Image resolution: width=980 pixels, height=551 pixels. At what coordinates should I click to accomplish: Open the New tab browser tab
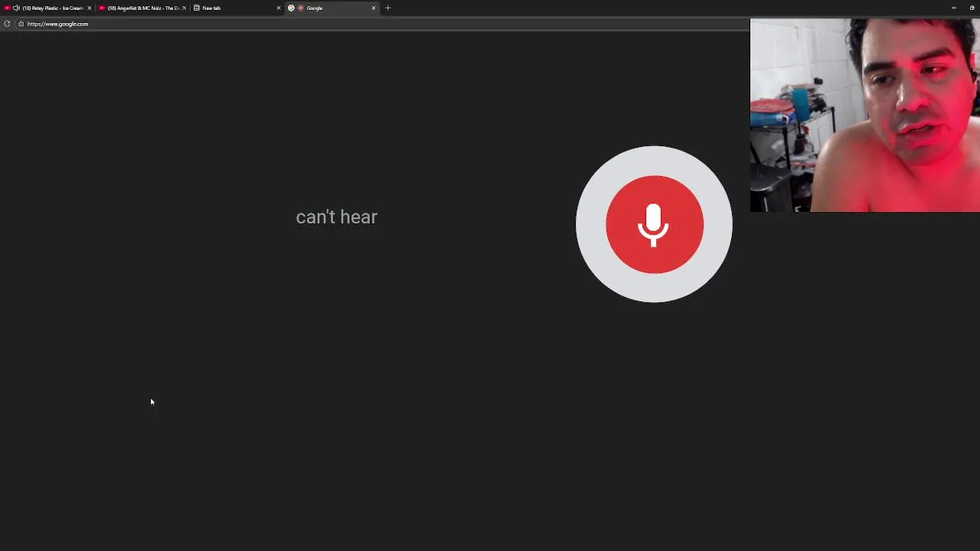(x=237, y=8)
